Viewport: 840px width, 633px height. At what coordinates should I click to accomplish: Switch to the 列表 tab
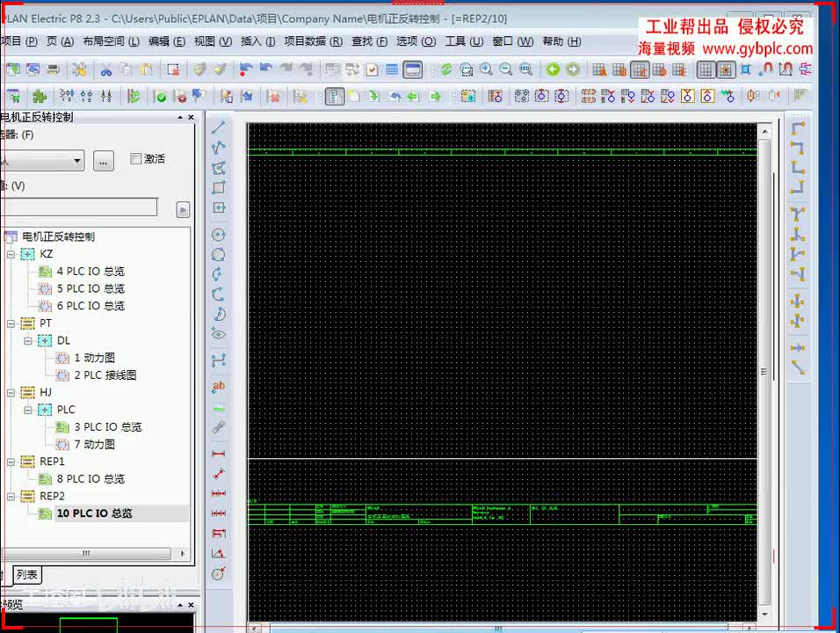[26, 575]
